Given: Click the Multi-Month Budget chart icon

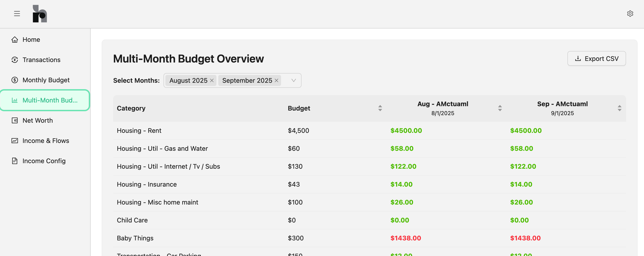Looking at the screenshot, I should (15, 100).
